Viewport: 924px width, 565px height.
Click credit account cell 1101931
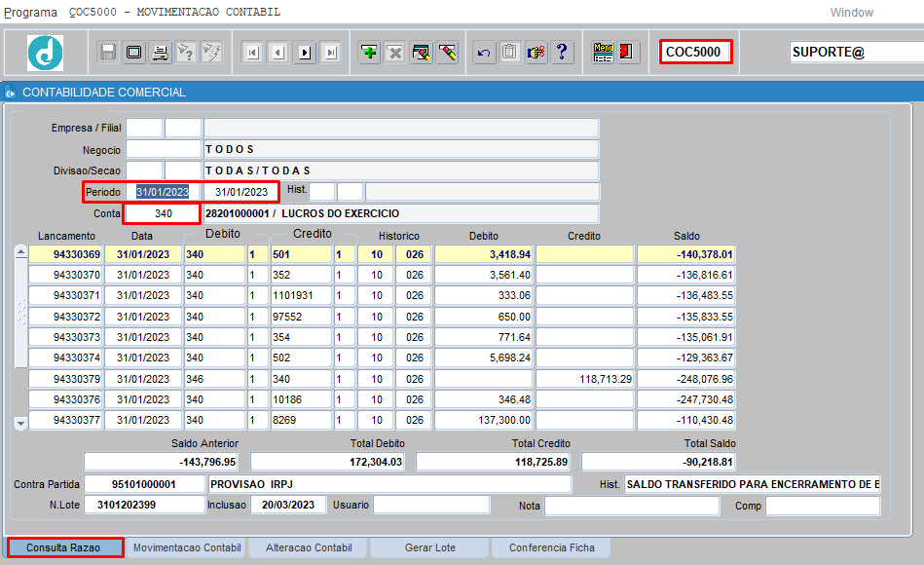301,295
